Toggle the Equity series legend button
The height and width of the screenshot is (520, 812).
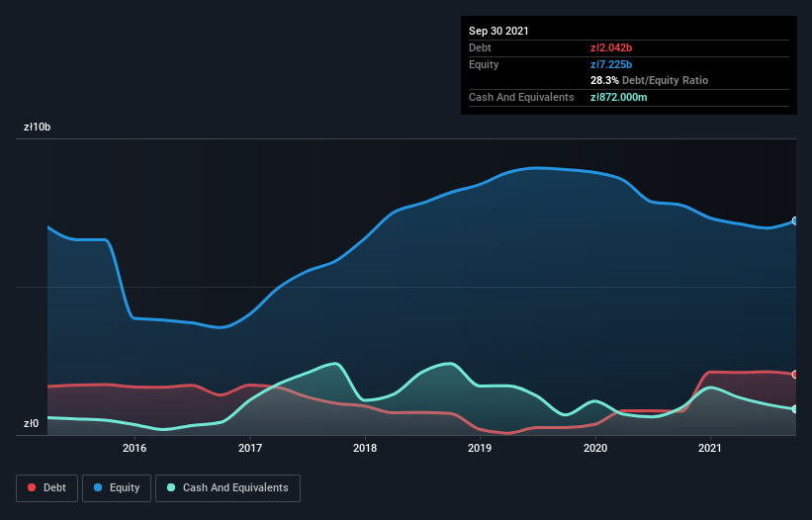pos(117,488)
